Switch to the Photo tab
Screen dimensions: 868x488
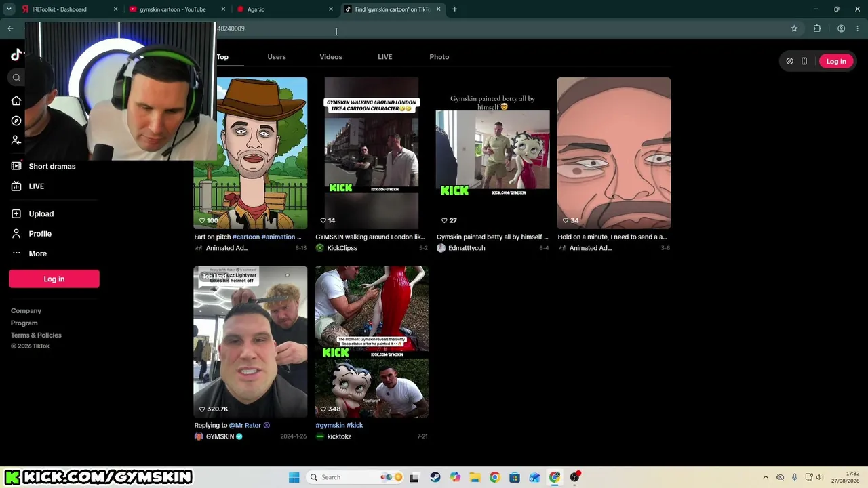click(439, 57)
